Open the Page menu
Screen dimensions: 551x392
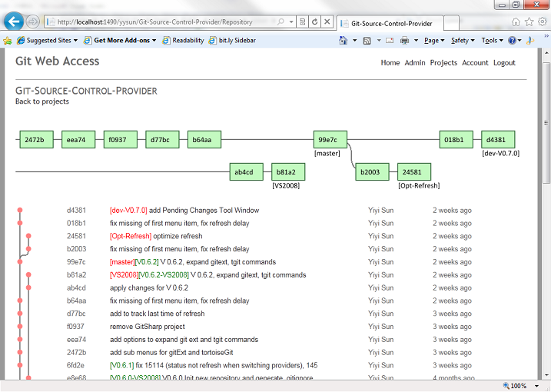[x=434, y=41]
